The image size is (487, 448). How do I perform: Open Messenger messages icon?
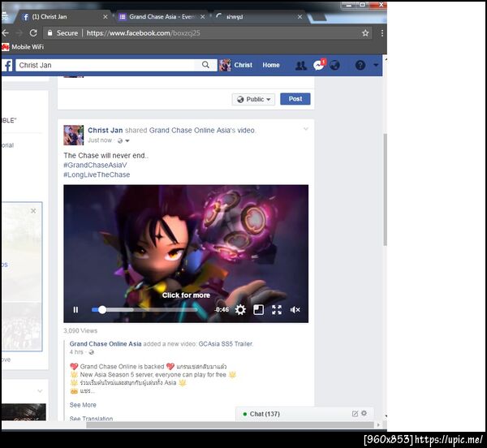[x=319, y=65]
